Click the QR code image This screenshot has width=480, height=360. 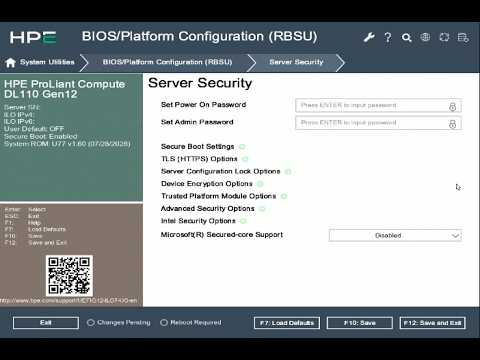pos(69,276)
